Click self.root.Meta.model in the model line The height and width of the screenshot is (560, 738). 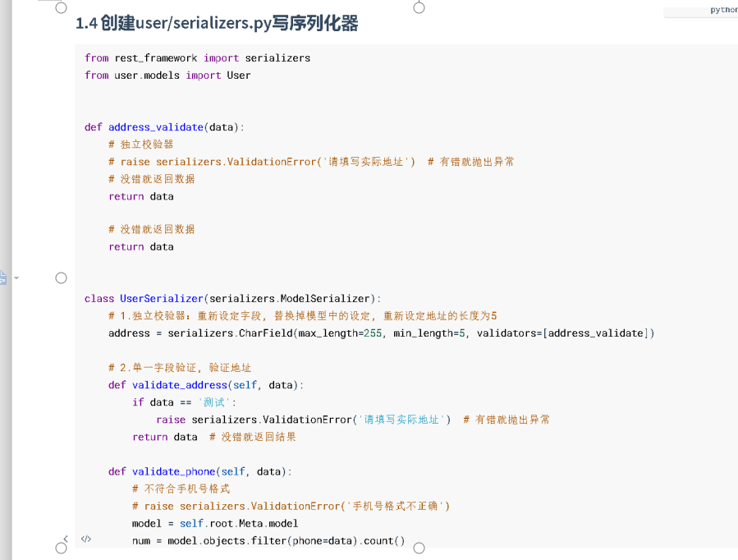point(239,523)
